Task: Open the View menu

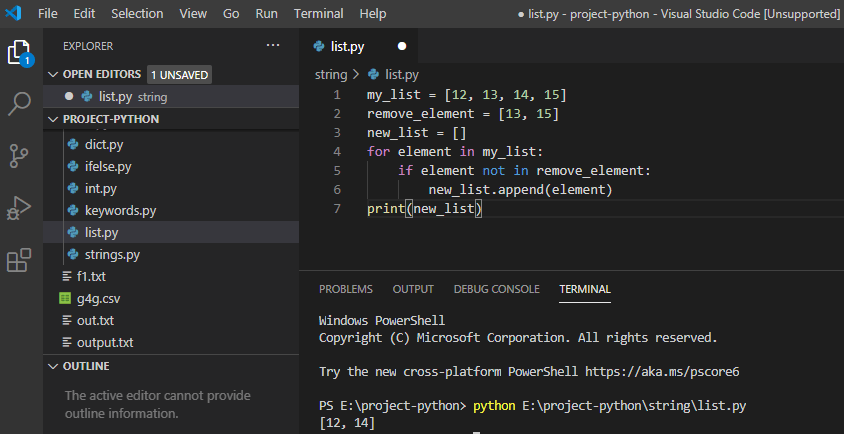Action: (193, 13)
